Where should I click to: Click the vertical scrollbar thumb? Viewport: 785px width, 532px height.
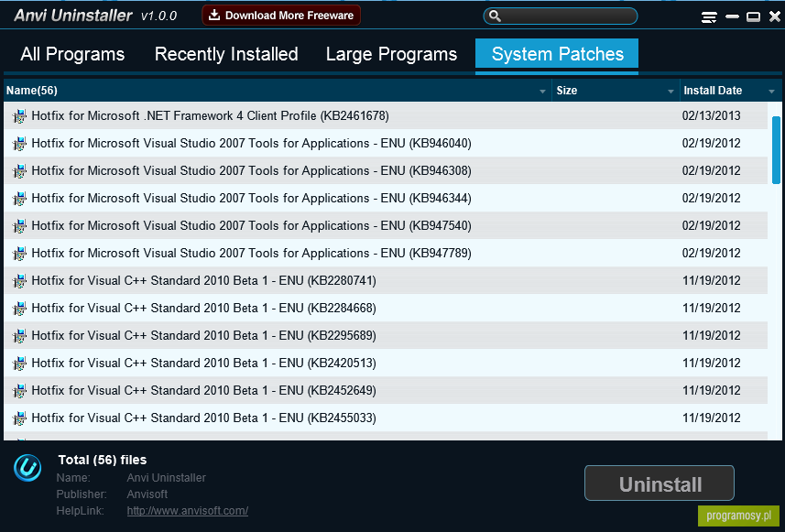[x=777, y=150]
